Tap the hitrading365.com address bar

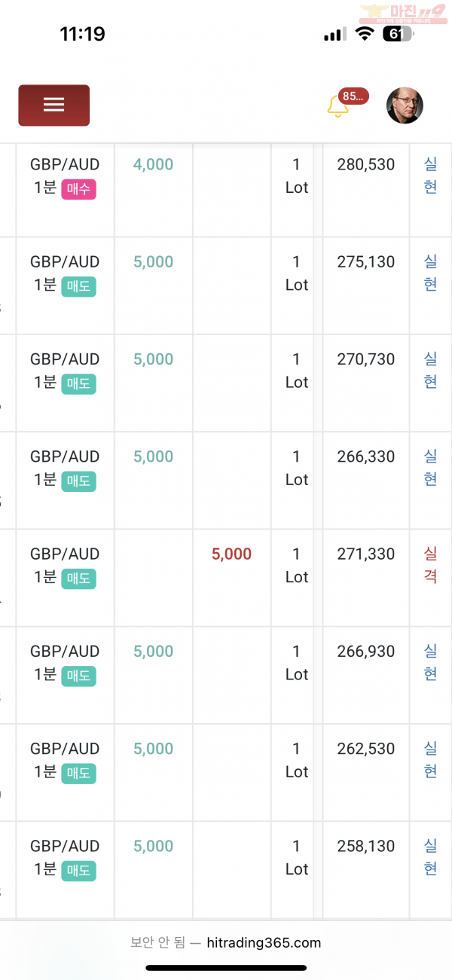click(x=226, y=942)
